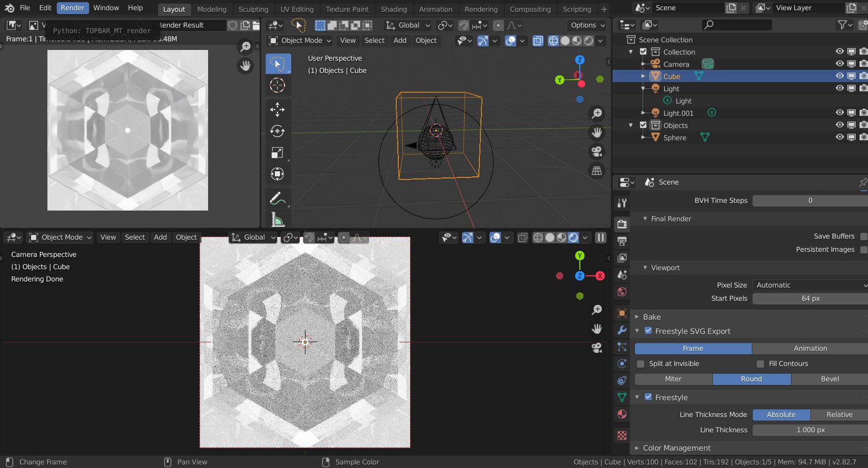Switch to the Modeling workspace tab
This screenshot has height=468, width=868.
tap(212, 9)
